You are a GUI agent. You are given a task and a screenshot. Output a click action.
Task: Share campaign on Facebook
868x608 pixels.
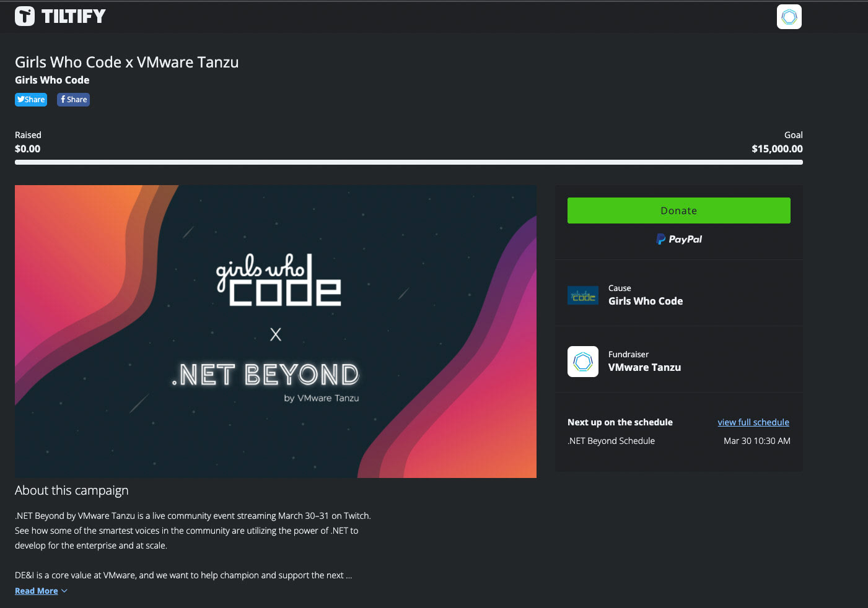(73, 100)
